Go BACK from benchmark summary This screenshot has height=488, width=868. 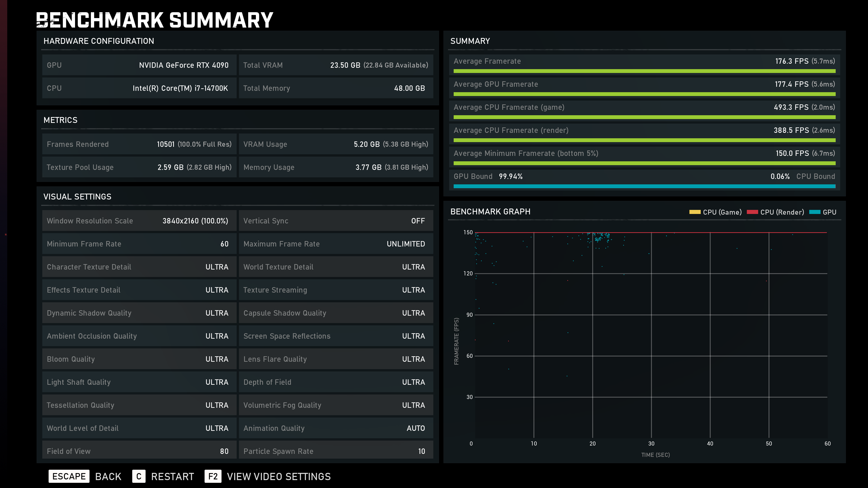(x=108, y=476)
